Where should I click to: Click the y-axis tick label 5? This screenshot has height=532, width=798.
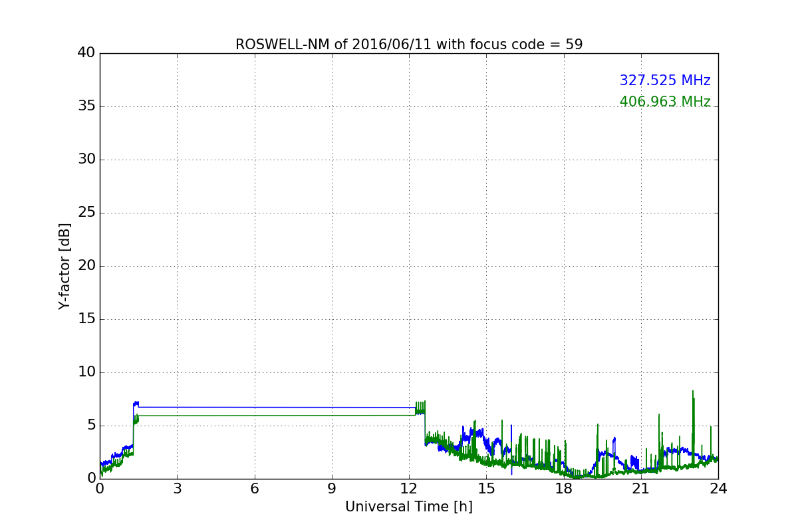click(x=91, y=426)
